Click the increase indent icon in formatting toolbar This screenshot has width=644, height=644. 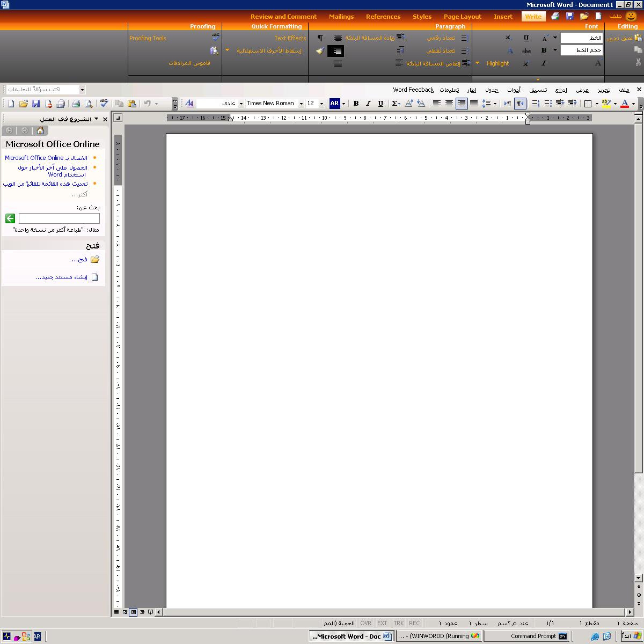click(572, 104)
